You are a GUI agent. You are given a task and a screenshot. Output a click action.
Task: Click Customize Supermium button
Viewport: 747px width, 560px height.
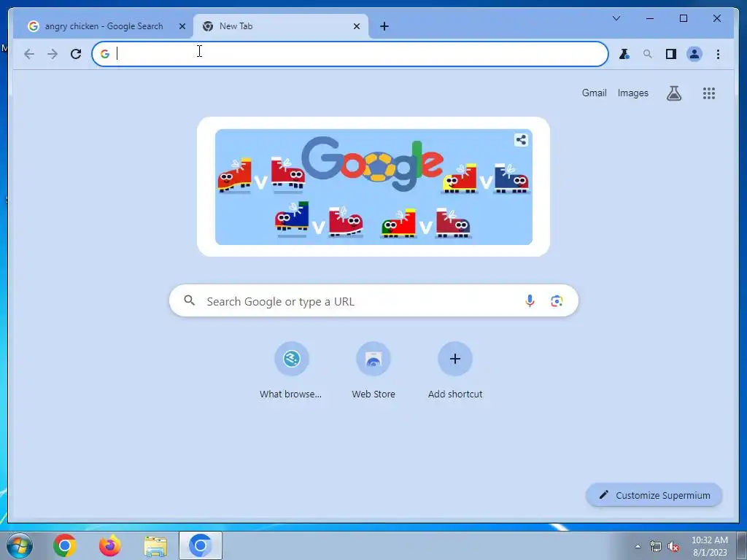point(654,495)
